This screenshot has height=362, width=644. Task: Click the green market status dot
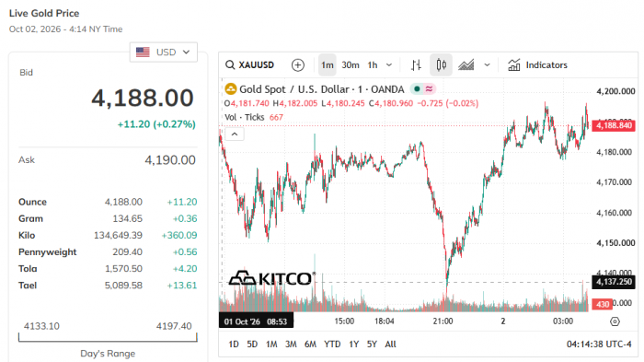[x=417, y=88]
